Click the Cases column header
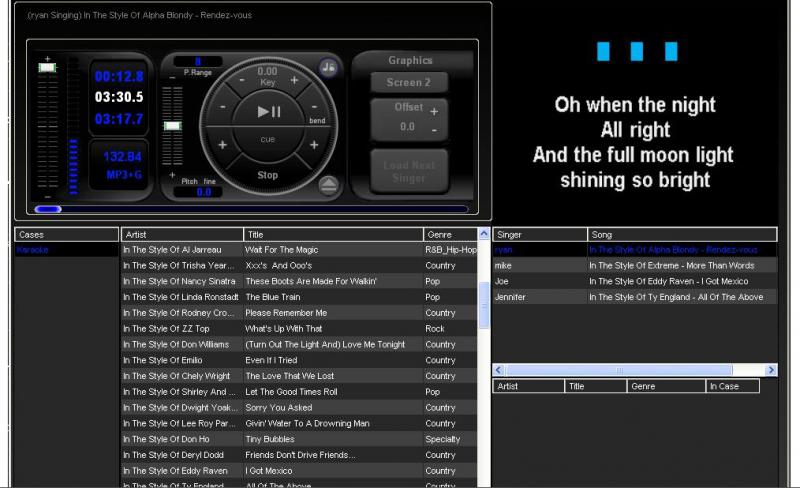The height and width of the screenshot is (488, 800). [x=66, y=234]
